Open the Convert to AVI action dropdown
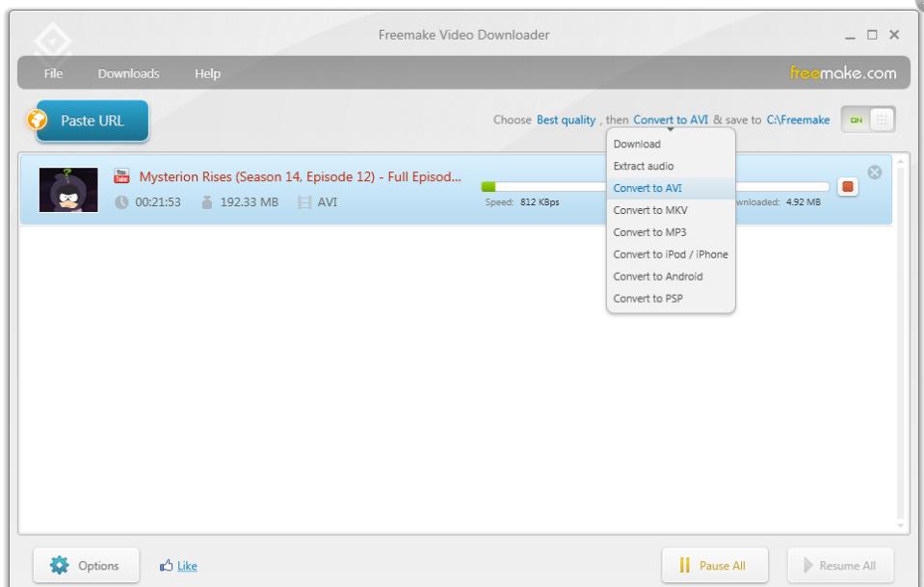 [x=671, y=120]
